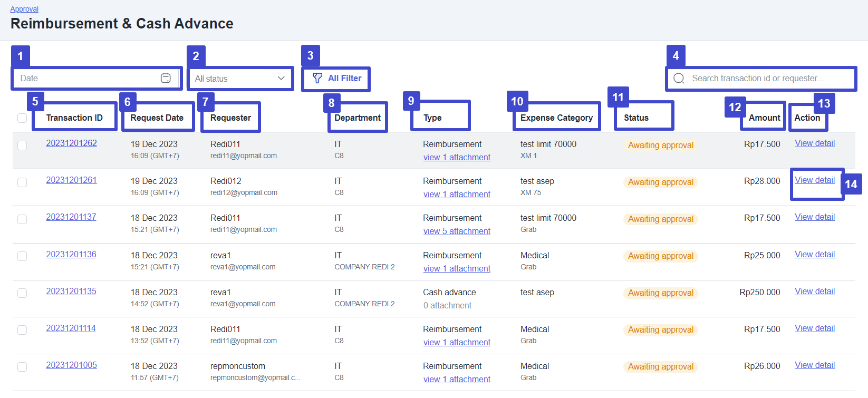Click the funnel icon beside All Filter

coord(317,78)
